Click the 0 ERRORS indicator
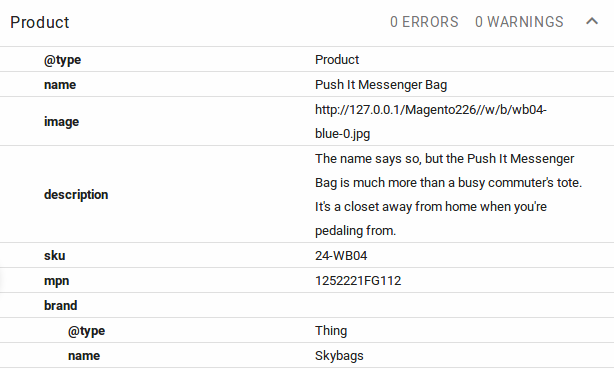 coord(424,22)
